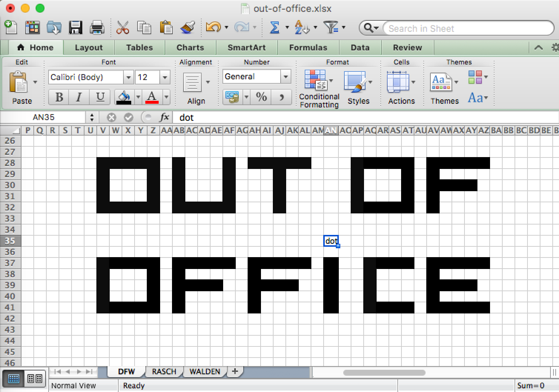Click the AutoSum sigma icon
This screenshot has width=559, height=392.
[x=274, y=28]
